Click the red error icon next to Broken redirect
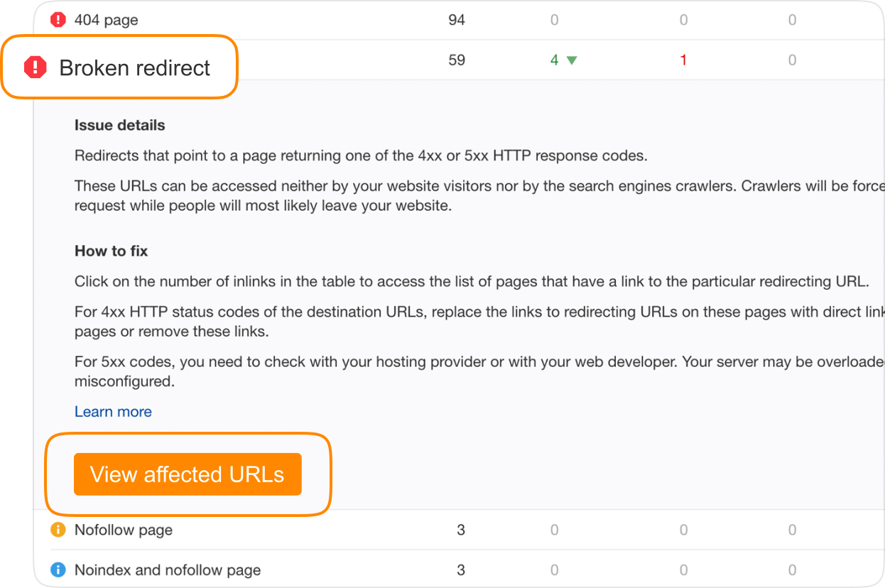 [35, 67]
